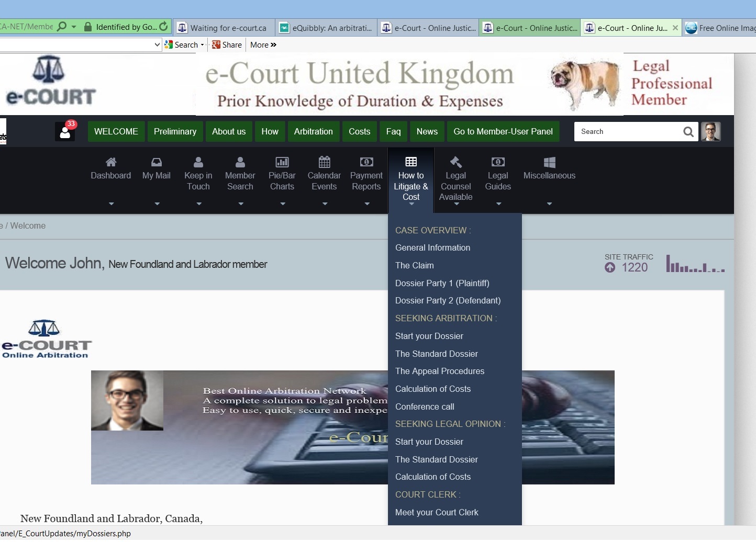Expand the Keep in Touch dropdown arrow
Screen dimensions: 756x542
click(199, 204)
